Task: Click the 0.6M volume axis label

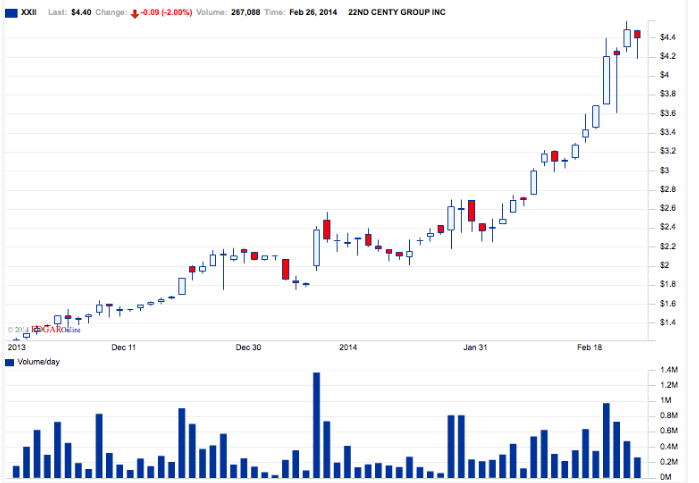Action: 669,431
